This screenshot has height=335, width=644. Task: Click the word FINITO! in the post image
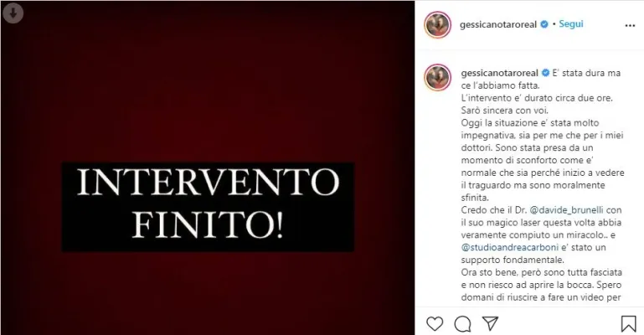click(208, 225)
